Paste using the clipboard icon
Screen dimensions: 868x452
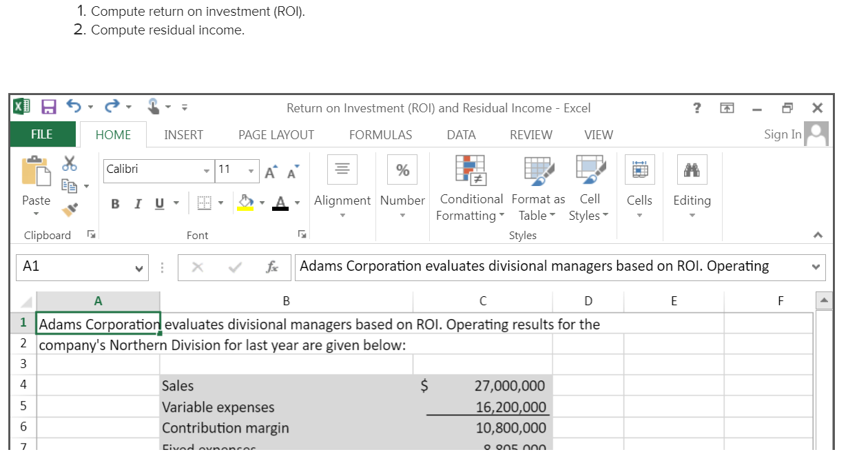pos(36,171)
